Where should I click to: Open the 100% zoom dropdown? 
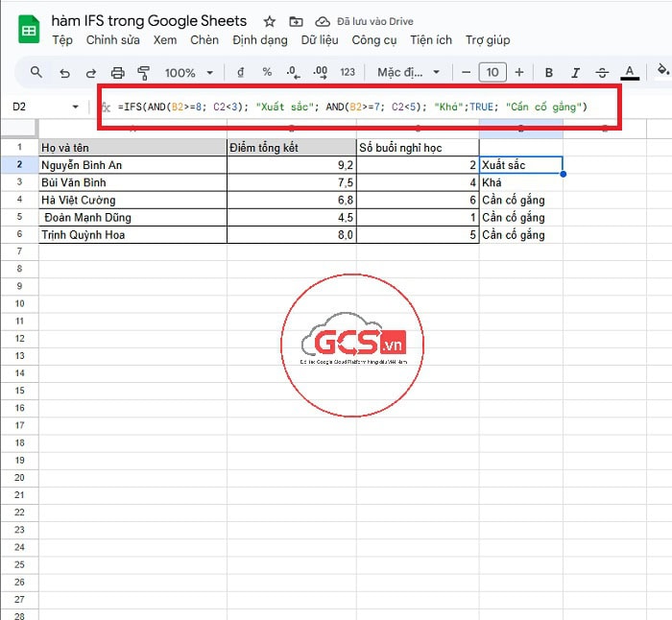[188, 72]
